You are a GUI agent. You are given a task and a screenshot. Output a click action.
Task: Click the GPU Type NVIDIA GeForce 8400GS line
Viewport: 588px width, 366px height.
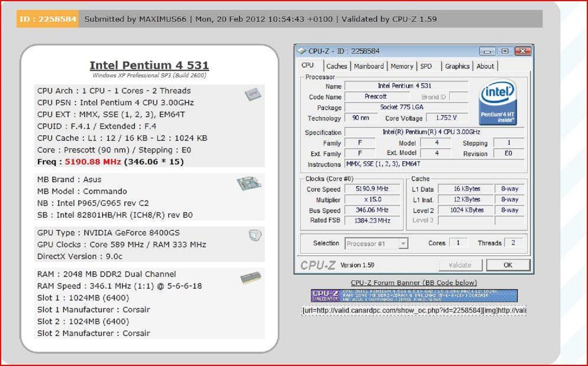point(108,233)
